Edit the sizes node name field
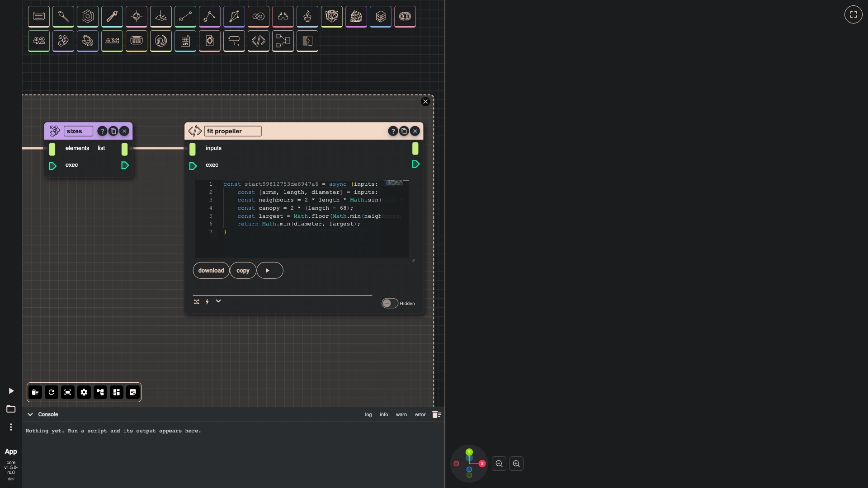Image resolution: width=868 pixels, height=488 pixels. pos(78,131)
